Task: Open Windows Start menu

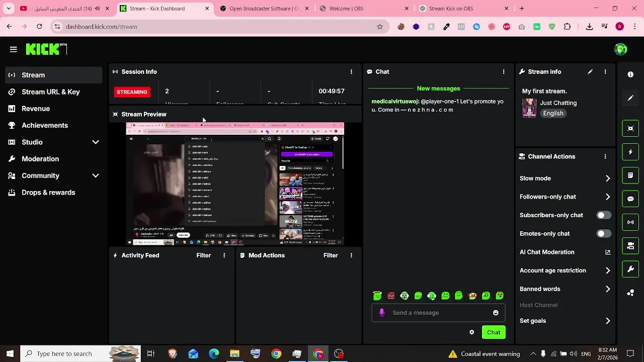Action: (10, 354)
